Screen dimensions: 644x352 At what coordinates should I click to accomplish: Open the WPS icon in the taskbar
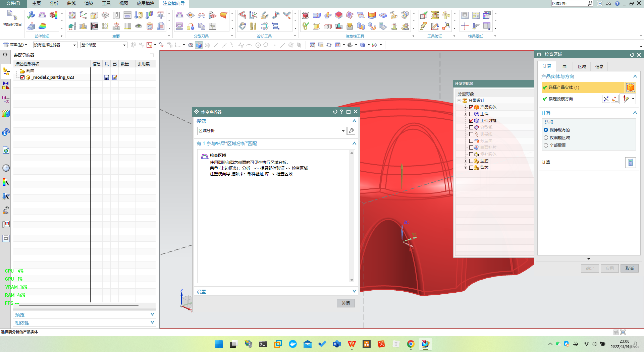pos(352,344)
